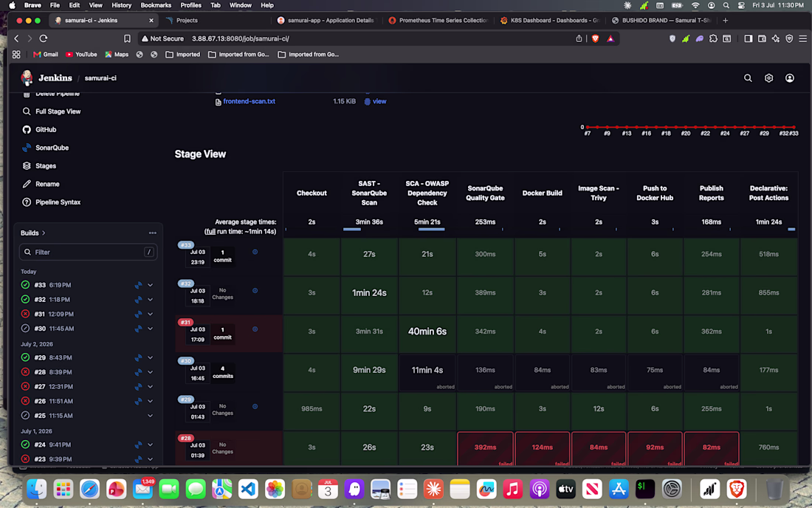Open Visual Studio Code from the Dock
This screenshot has height=508, width=812.
pos(249,489)
